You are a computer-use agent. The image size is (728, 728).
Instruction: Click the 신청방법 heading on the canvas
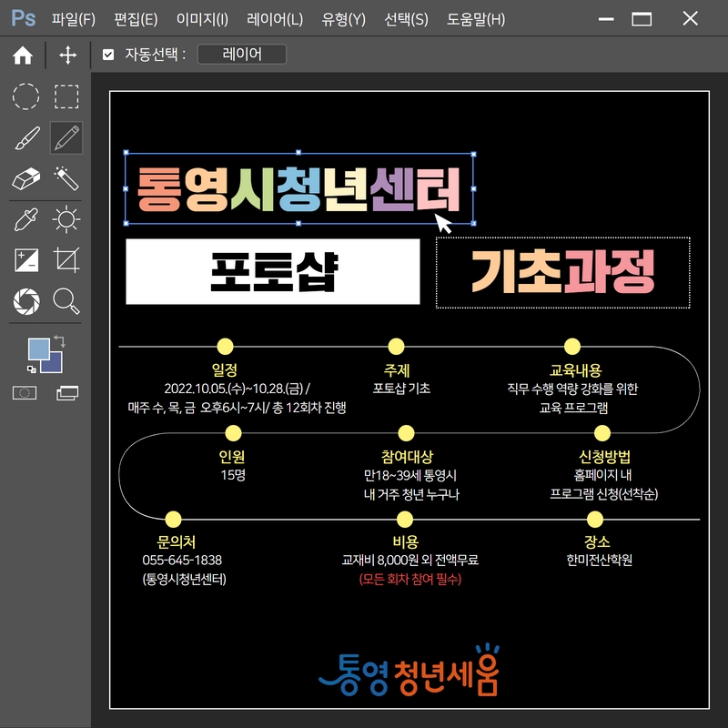coord(604,457)
